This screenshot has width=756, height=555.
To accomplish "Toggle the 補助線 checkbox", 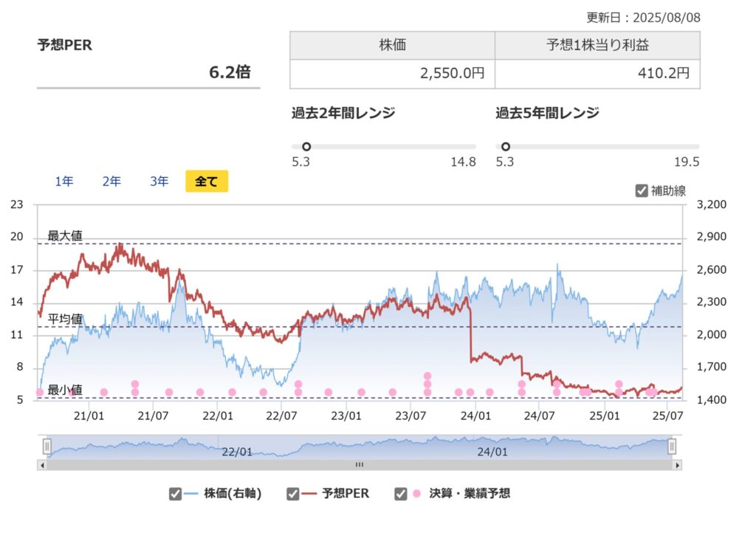I will (642, 190).
